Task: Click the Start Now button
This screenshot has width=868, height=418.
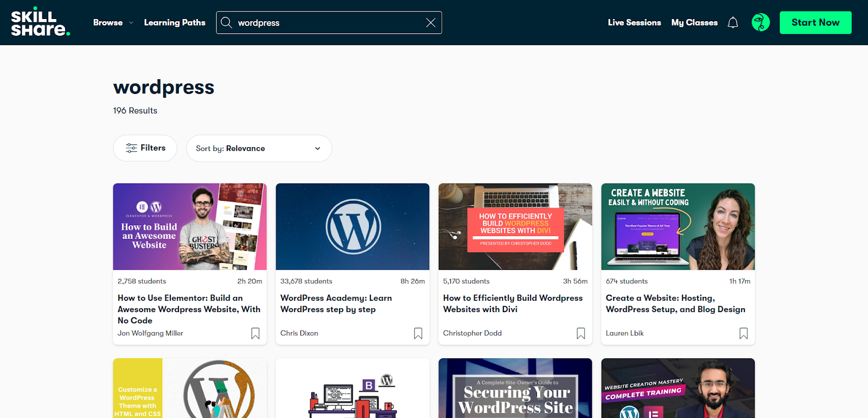Action: point(815,23)
